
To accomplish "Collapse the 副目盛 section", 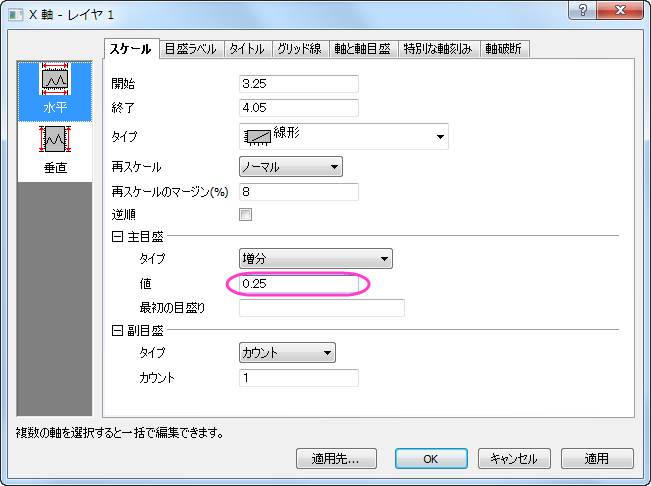I will point(117,331).
